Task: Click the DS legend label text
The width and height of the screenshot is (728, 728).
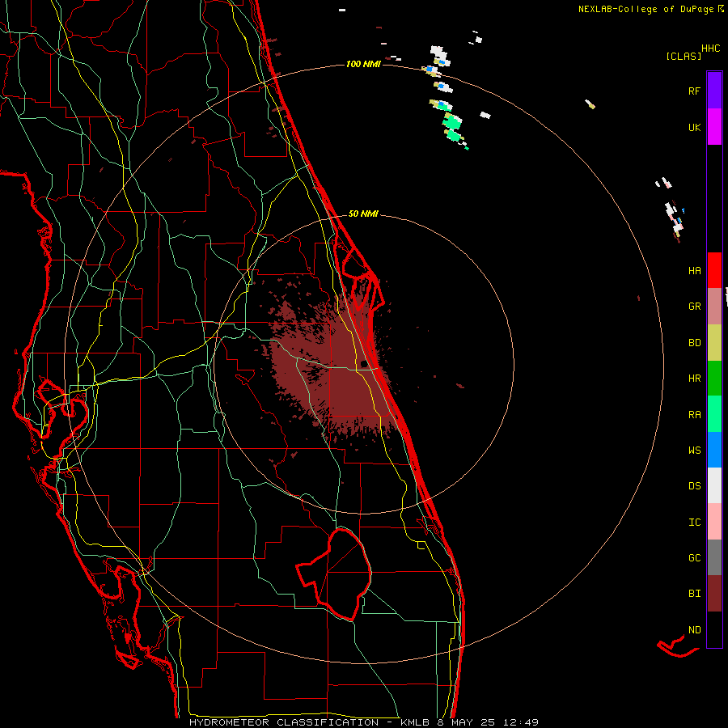Action: pyautogui.click(x=694, y=486)
